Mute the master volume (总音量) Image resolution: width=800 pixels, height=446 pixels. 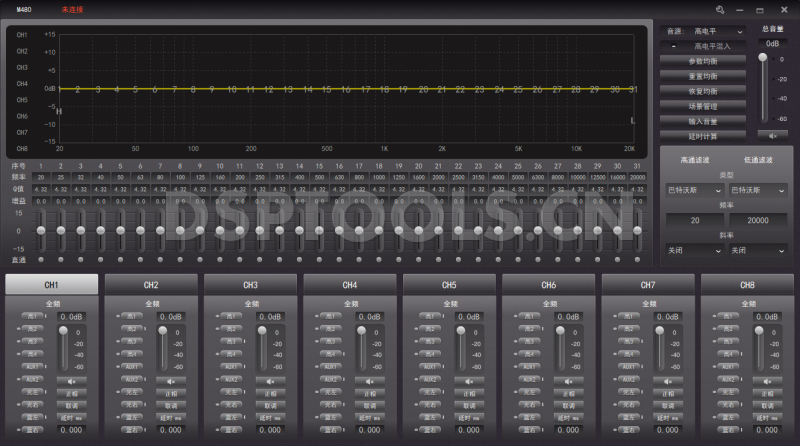coord(772,136)
